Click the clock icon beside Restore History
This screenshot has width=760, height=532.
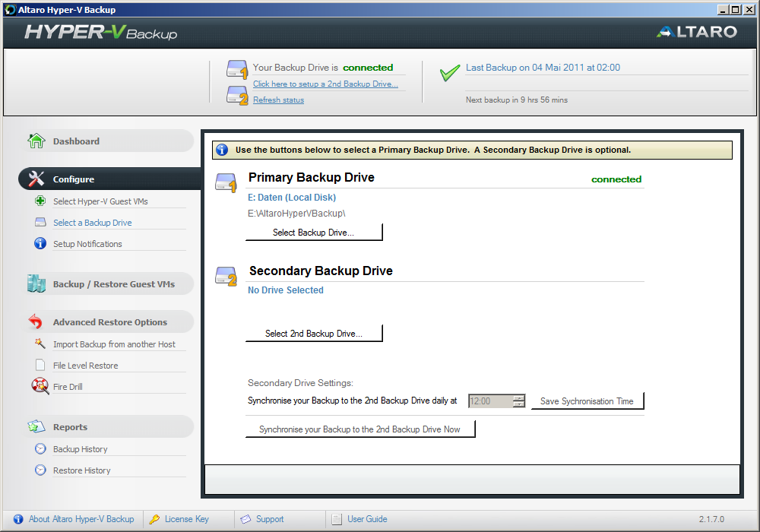(x=41, y=470)
